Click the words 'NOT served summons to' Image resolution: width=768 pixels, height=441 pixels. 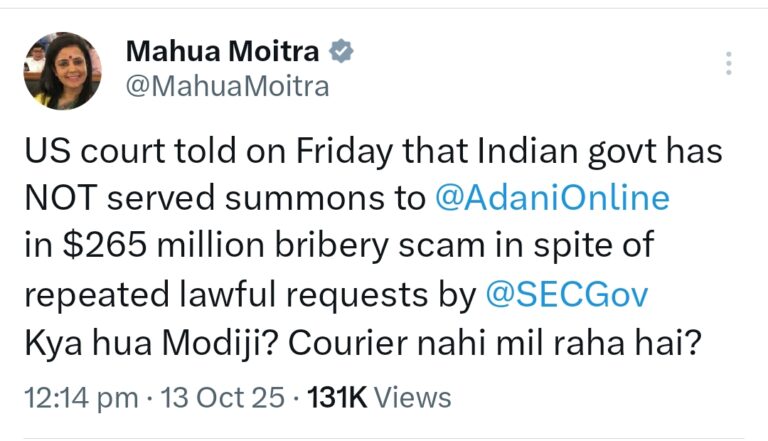[x=223, y=198]
